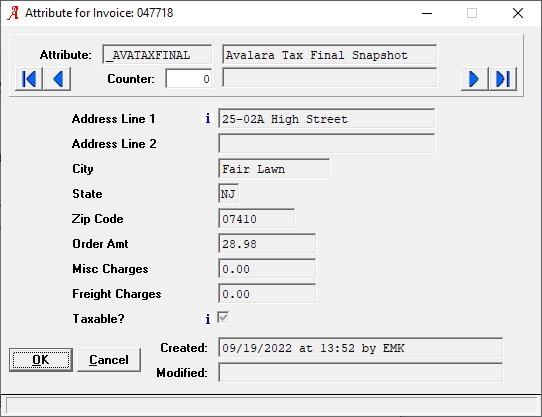Click the application logo in title bar
Viewport: 542px width, 417px height.
[x=13, y=13]
